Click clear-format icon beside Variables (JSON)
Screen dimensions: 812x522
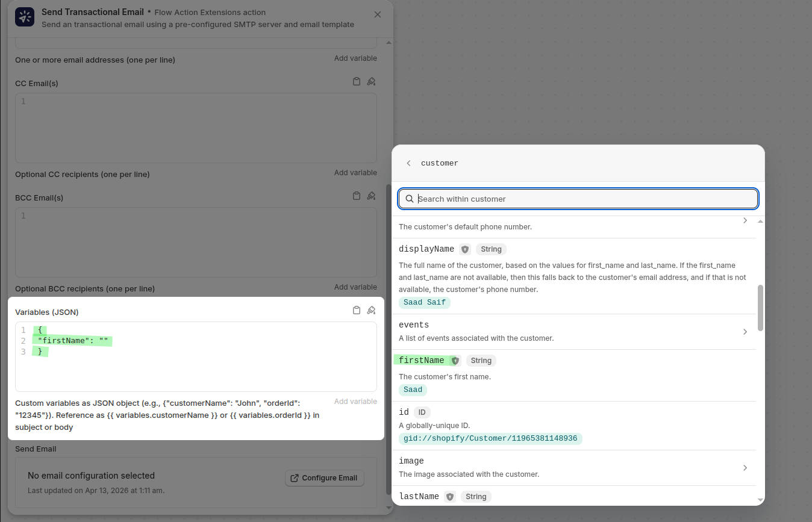coord(371,310)
